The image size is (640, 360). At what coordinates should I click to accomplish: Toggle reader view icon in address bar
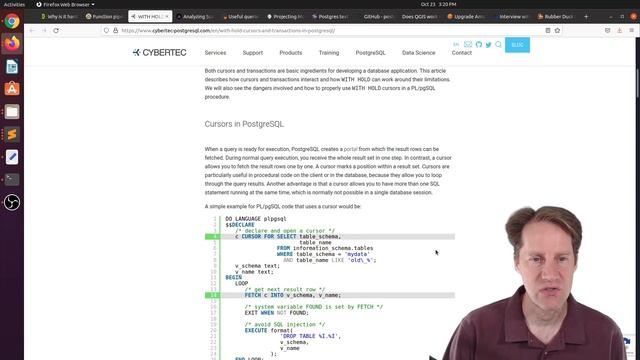coord(548,31)
